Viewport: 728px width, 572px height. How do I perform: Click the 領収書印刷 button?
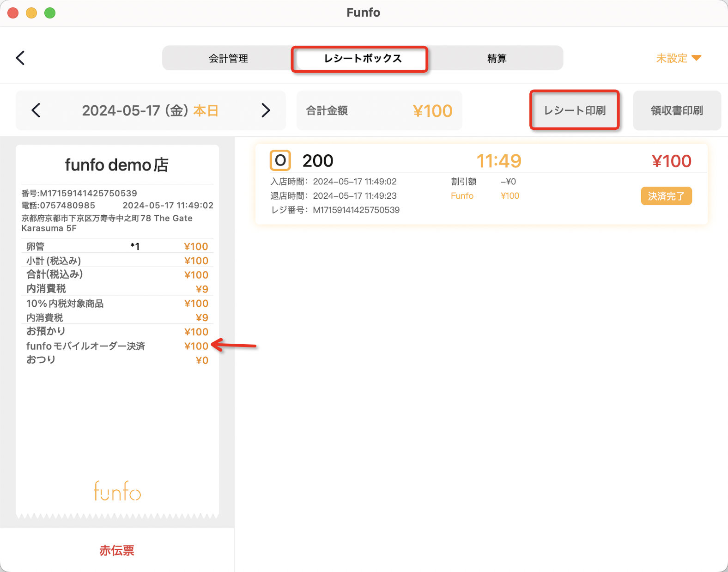677,110
